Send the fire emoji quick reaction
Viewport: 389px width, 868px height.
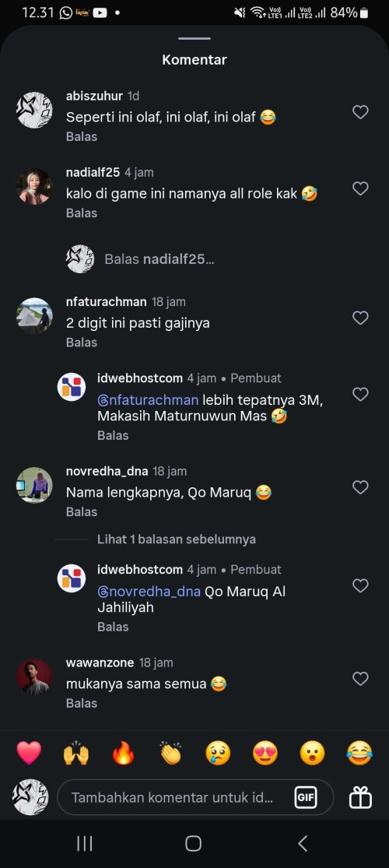pyautogui.click(x=123, y=753)
